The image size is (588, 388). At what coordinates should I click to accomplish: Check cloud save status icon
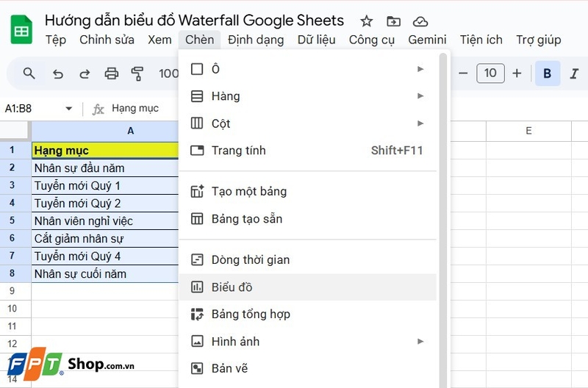(420, 22)
